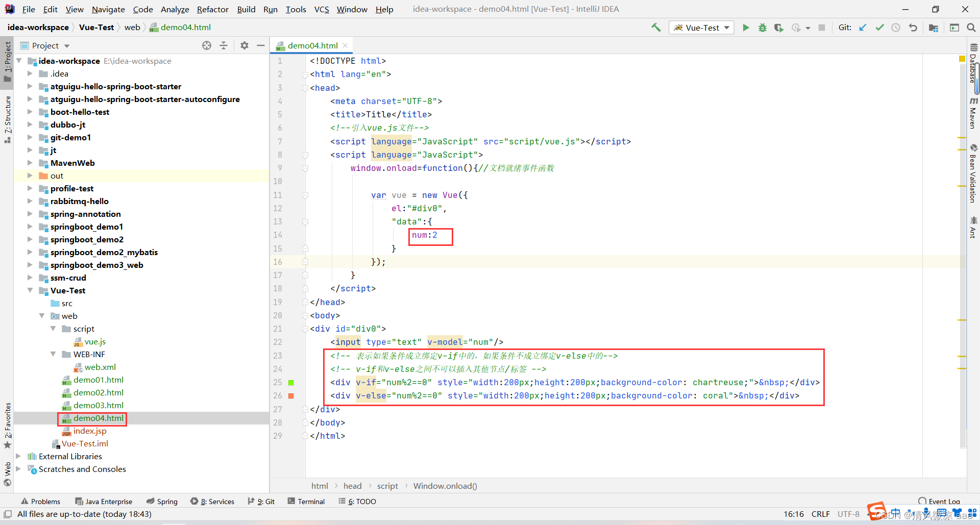Click Search Everywhere magnifier icon
Viewport: 980px width, 525px height.
tap(971, 28)
